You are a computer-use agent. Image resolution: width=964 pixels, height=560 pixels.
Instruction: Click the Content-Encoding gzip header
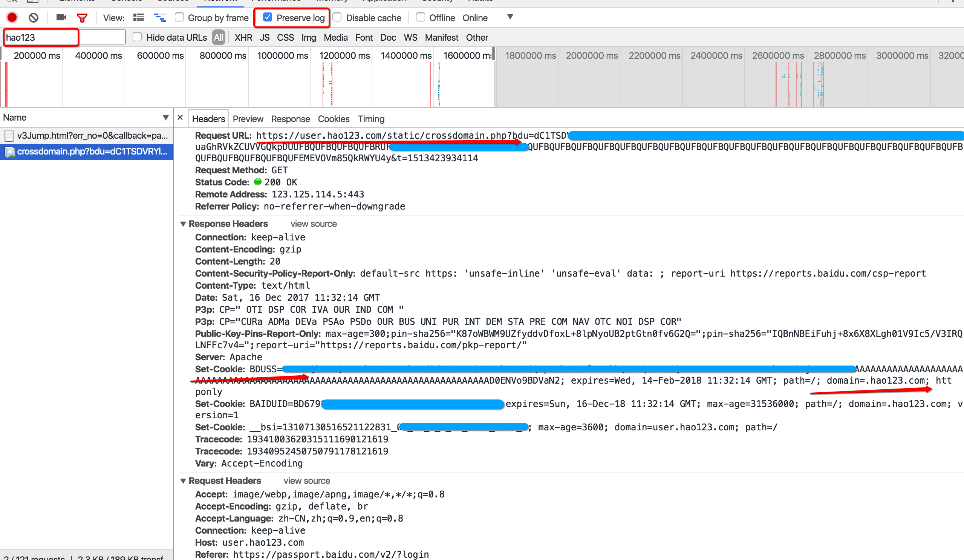point(248,249)
